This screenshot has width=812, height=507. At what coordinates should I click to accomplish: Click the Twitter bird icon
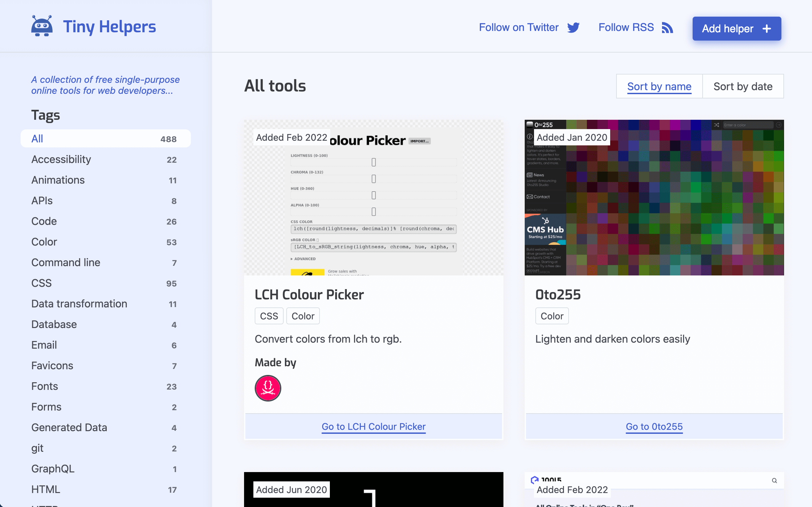(x=573, y=28)
